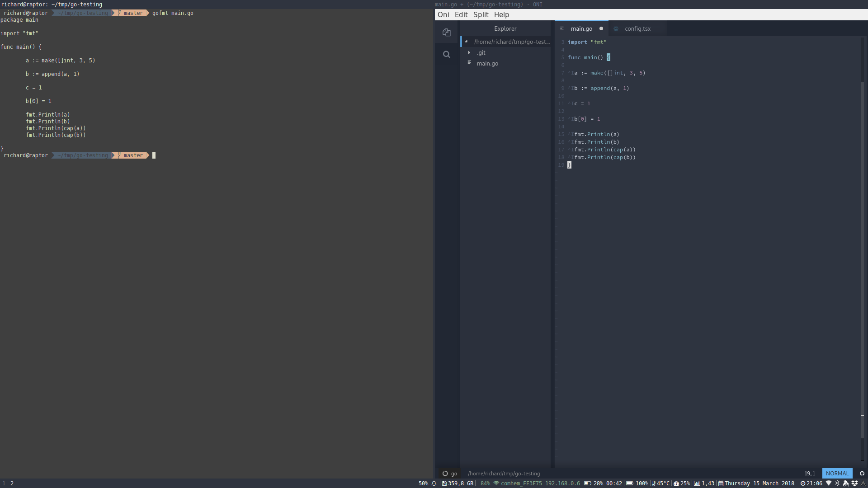The image size is (868, 488).
Task: Open GitHub via the octocat statusline icon
Action: click(x=861, y=474)
